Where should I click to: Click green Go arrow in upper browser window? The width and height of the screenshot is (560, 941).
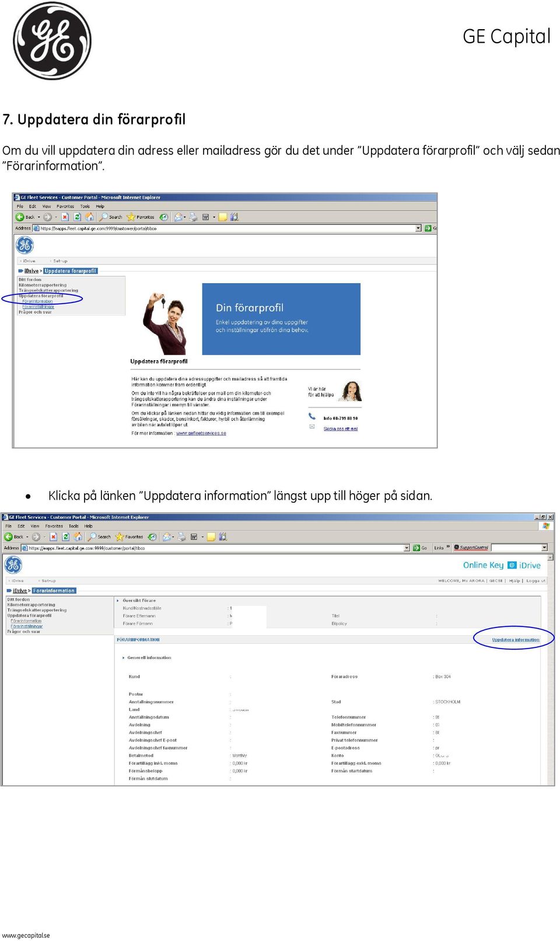tap(428, 228)
